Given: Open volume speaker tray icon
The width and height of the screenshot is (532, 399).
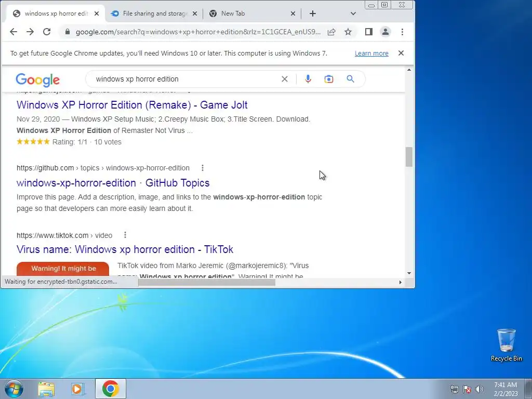Looking at the screenshot, I should pyautogui.click(x=480, y=389).
